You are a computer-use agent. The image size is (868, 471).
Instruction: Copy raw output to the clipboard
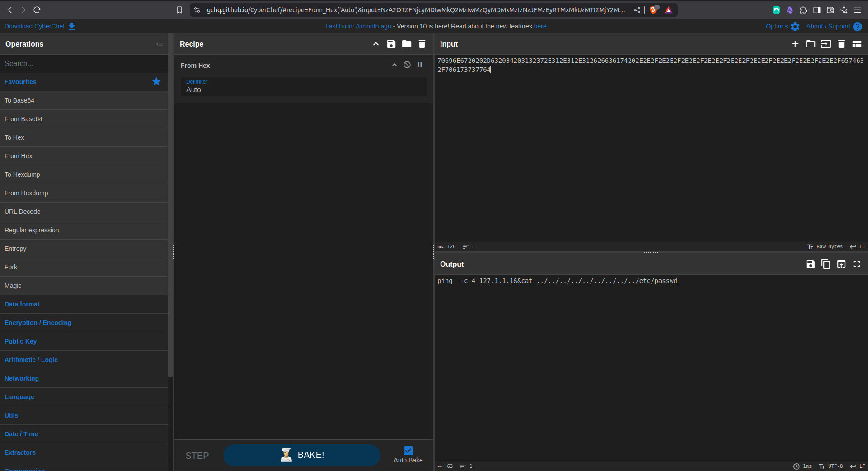[x=826, y=264]
